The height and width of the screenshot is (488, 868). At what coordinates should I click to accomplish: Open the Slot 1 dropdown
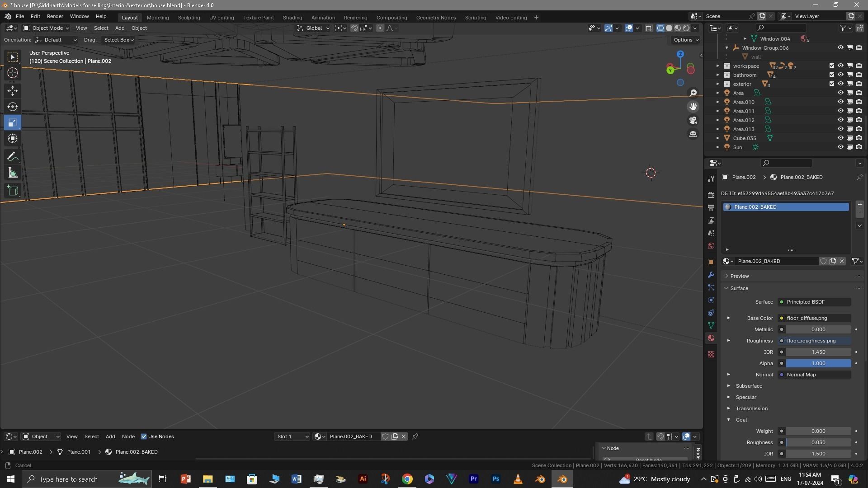click(x=292, y=436)
